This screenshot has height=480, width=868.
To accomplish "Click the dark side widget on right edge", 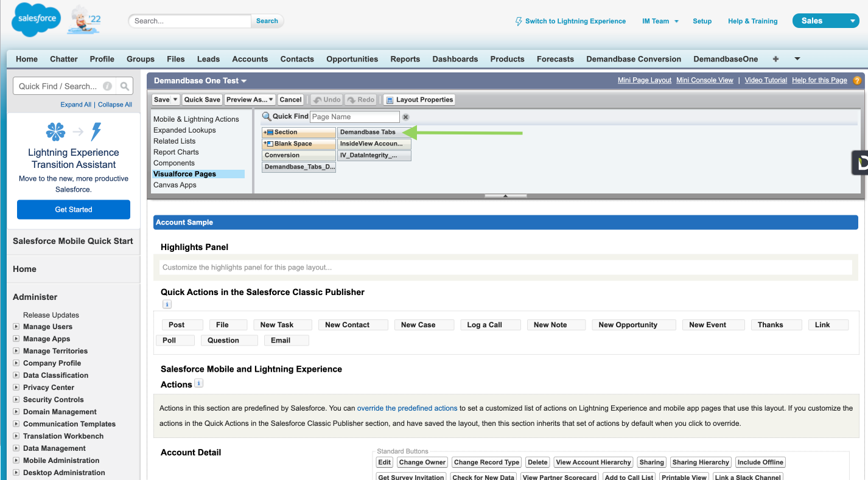I will click(x=860, y=162).
